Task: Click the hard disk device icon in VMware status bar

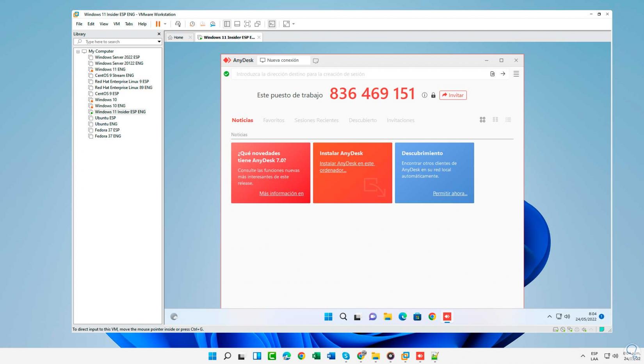Action: (555, 329)
